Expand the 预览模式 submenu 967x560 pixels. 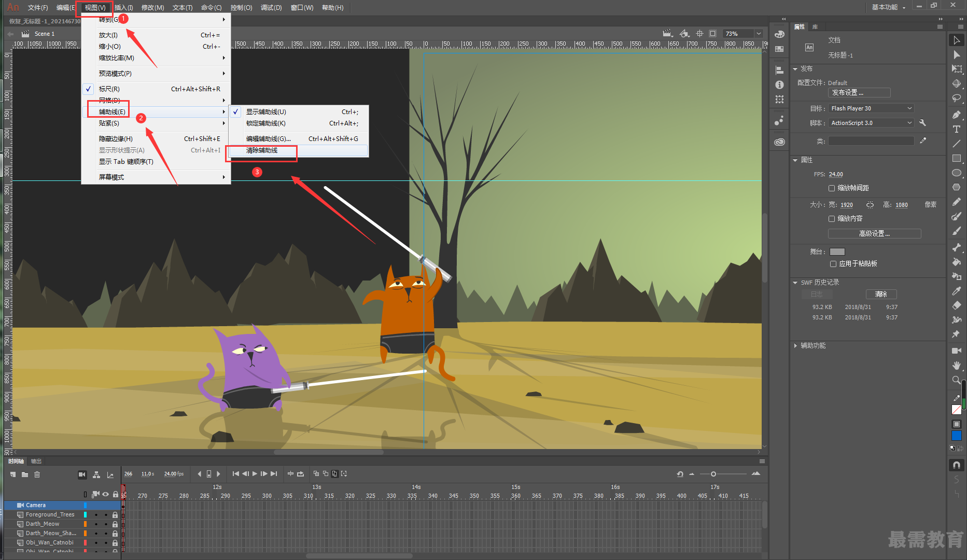click(156, 74)
